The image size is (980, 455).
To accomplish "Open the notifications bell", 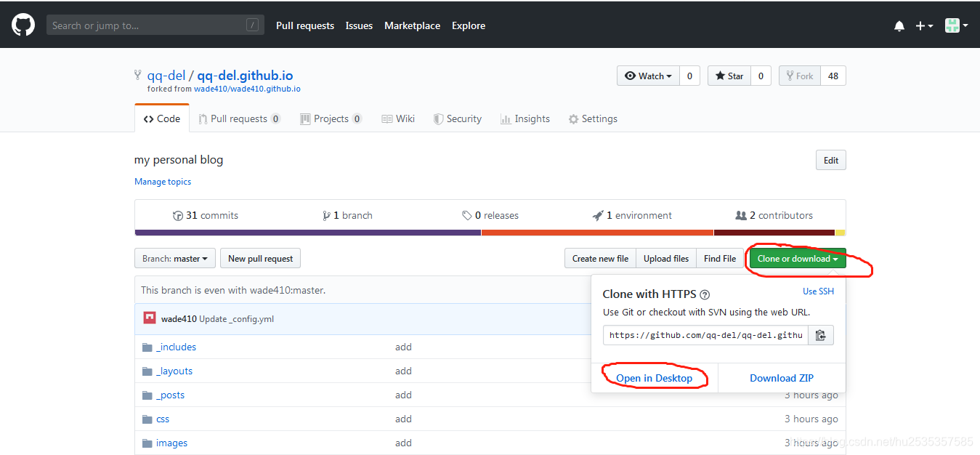I will point(899,26).
